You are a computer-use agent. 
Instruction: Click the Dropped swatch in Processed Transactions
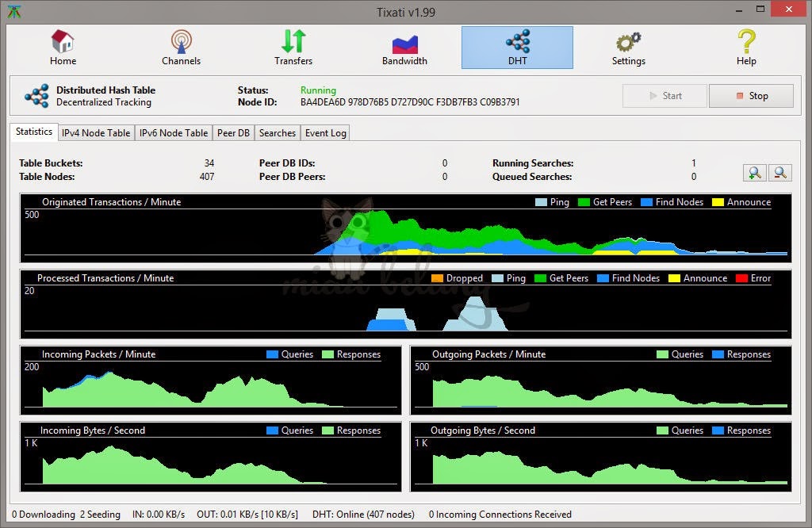coord(437,278)
